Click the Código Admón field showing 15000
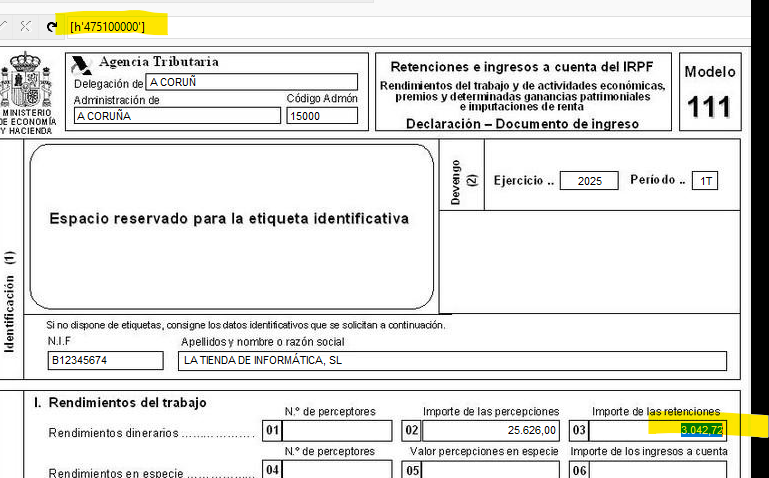 [321, 116]
